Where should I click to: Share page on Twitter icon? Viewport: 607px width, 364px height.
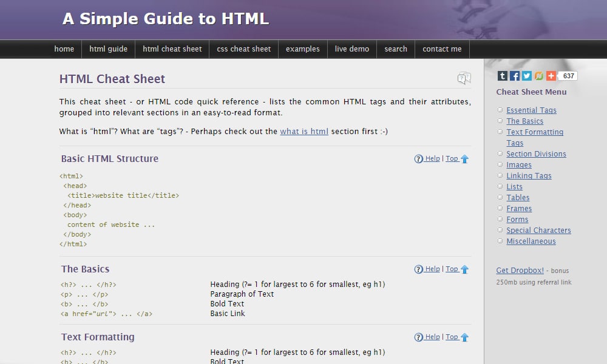(526, 76)
